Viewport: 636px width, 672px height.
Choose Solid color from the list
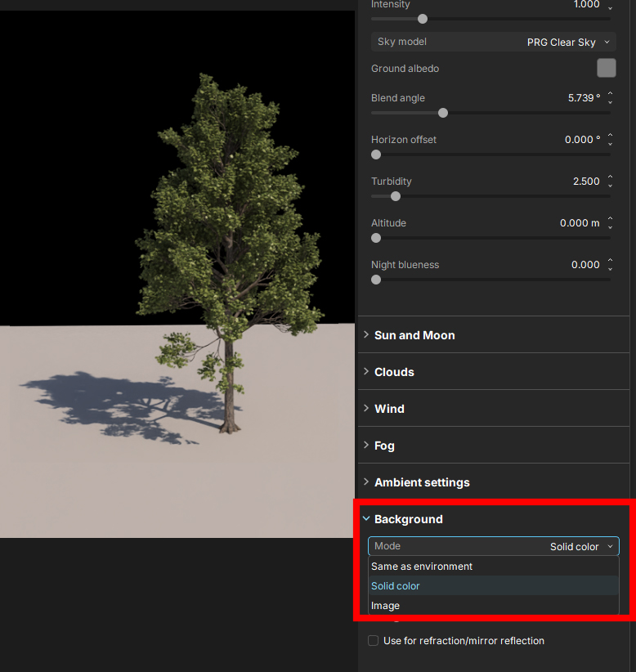tap(396, 586)
